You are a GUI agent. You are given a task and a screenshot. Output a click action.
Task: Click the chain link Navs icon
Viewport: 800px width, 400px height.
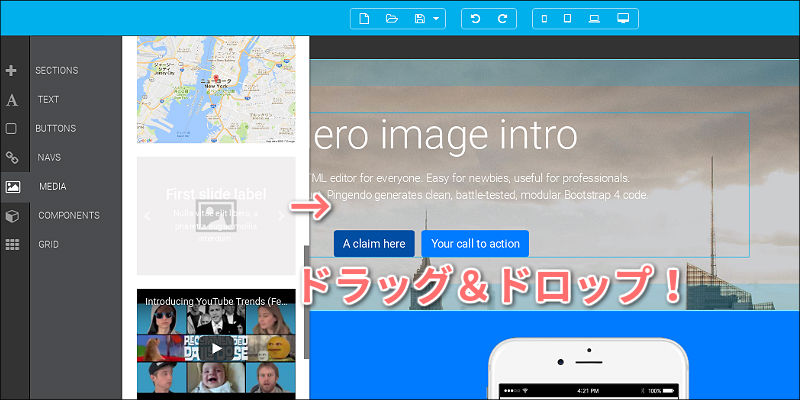coord(11,158)
